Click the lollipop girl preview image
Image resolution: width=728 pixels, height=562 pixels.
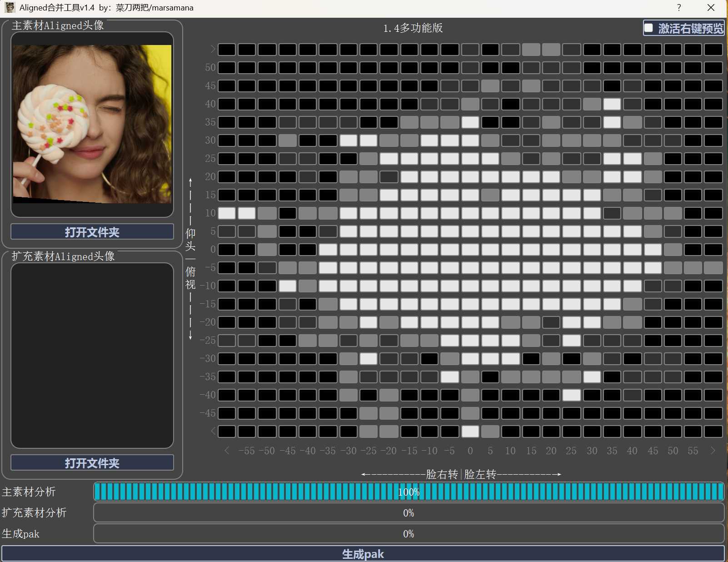(92, 124)
